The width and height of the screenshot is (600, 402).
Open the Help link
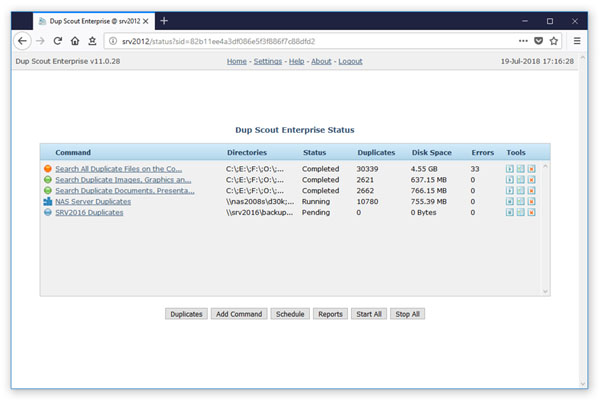[x=296, y=61]
